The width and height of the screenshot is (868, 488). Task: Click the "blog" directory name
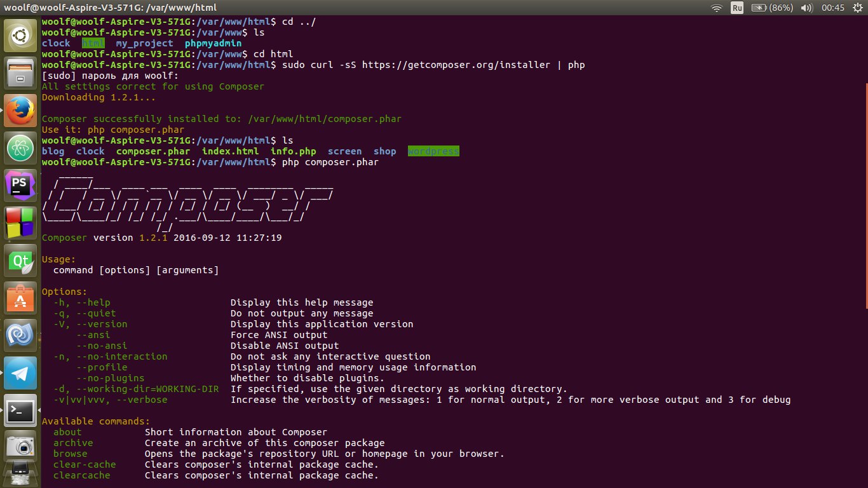coord(53,151)
